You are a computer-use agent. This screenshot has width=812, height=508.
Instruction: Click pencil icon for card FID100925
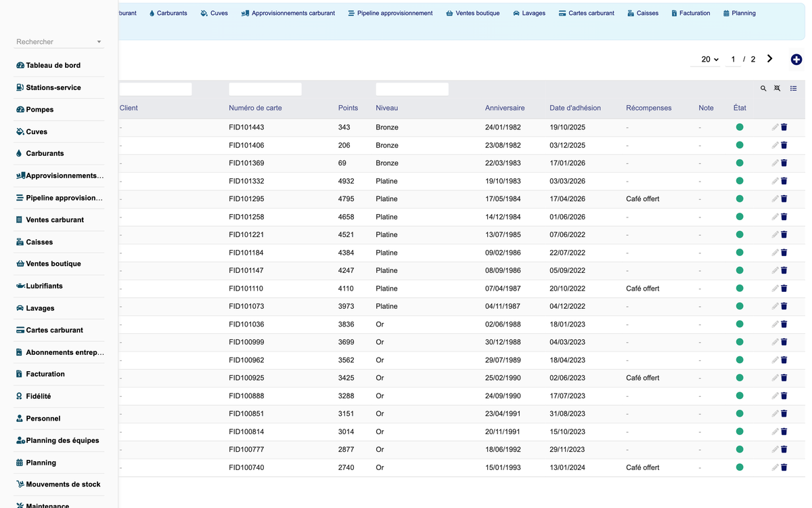click(775, 378)
